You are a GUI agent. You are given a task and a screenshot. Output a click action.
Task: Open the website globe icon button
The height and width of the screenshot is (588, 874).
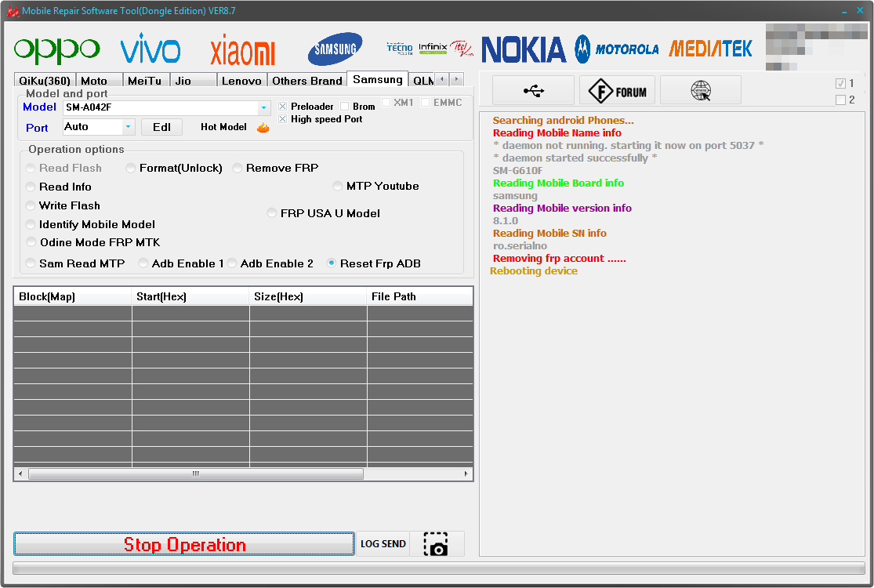point(701,90)
